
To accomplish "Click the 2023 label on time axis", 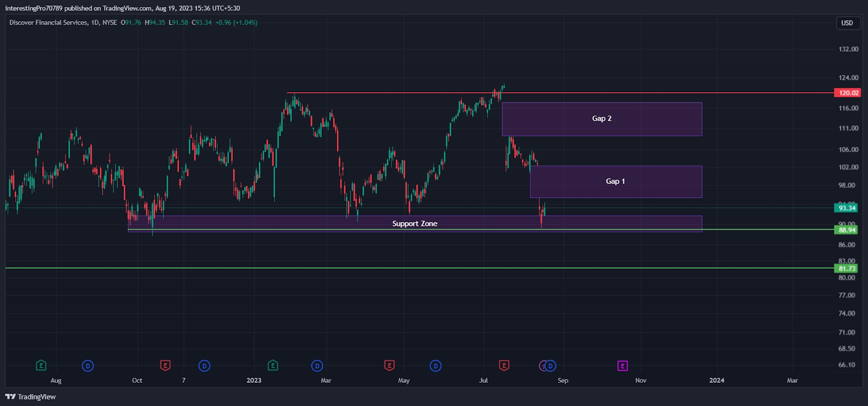I will 254,380.
